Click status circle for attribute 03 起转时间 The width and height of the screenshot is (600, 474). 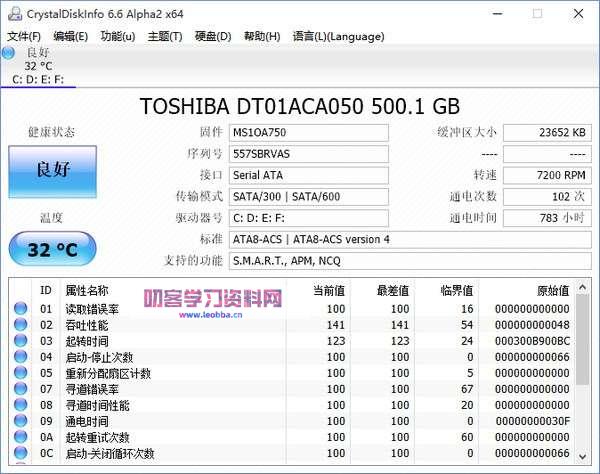click(x=21, y=340)
